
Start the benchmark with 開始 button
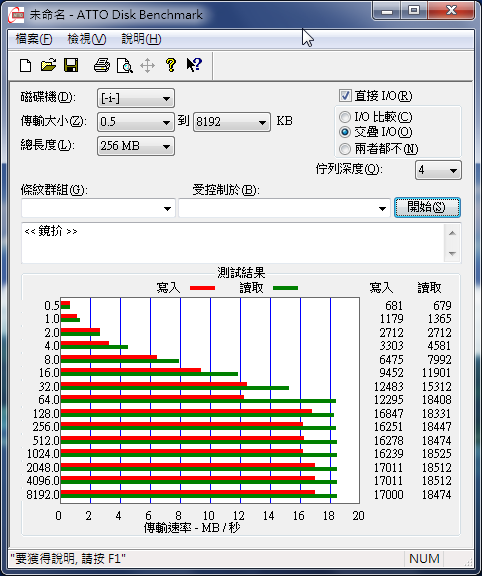(x=427, y=208)
